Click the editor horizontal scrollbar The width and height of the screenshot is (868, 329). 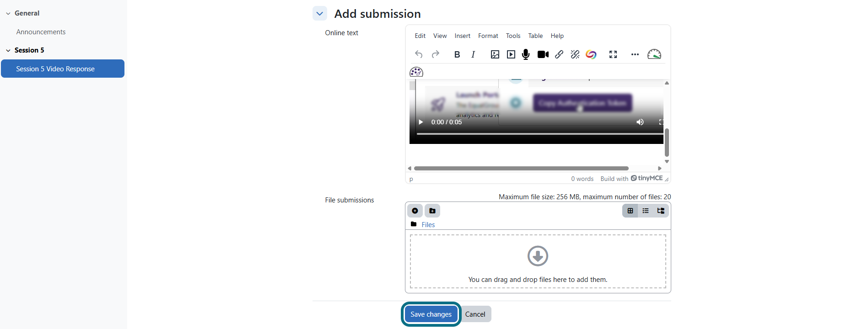[x=521, y=168]
